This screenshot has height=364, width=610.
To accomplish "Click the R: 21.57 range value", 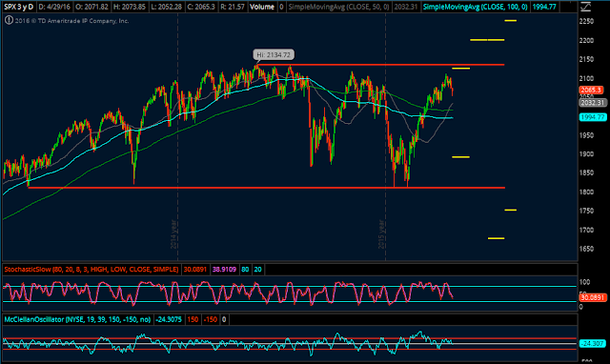I will 233,7.
